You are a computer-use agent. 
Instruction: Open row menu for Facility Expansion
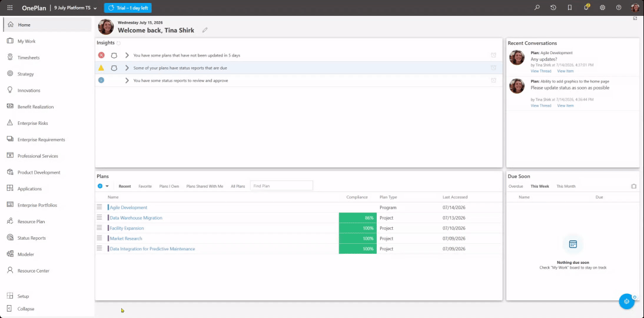(x=99, y=228)
